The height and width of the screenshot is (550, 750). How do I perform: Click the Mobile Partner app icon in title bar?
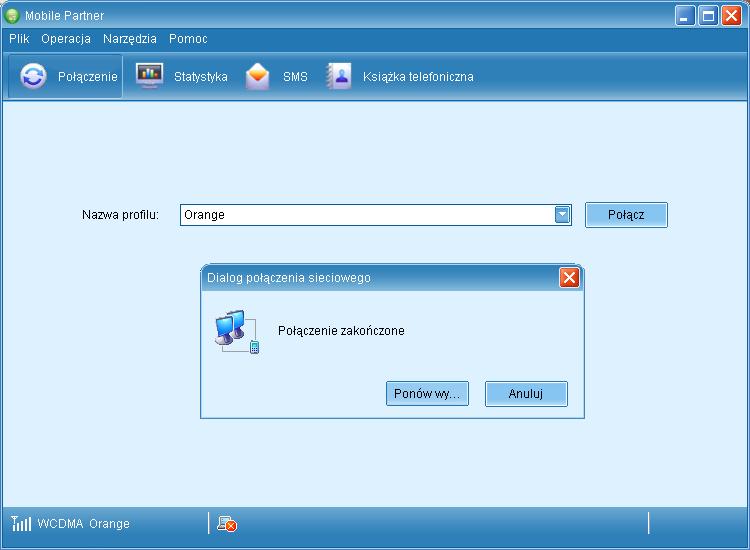[12, 16]
